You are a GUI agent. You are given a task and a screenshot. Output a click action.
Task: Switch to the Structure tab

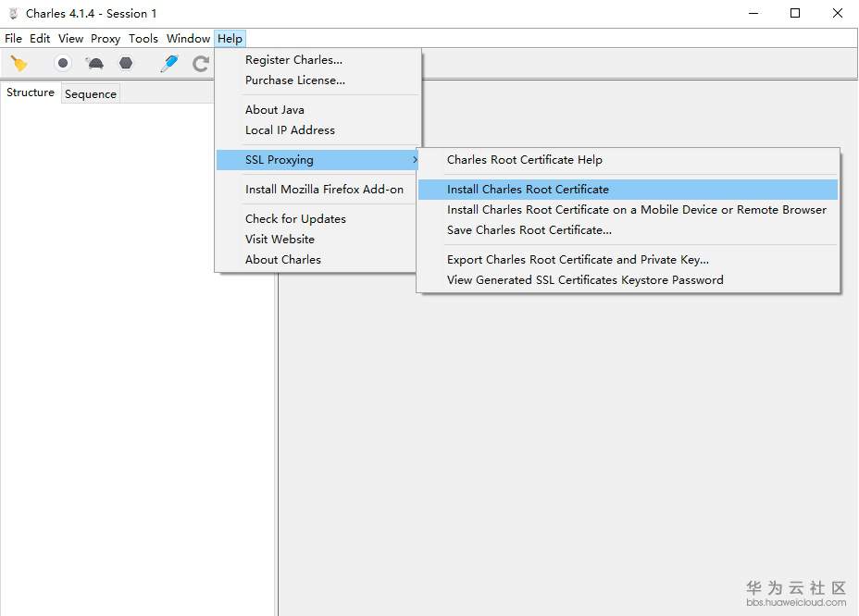31,92
